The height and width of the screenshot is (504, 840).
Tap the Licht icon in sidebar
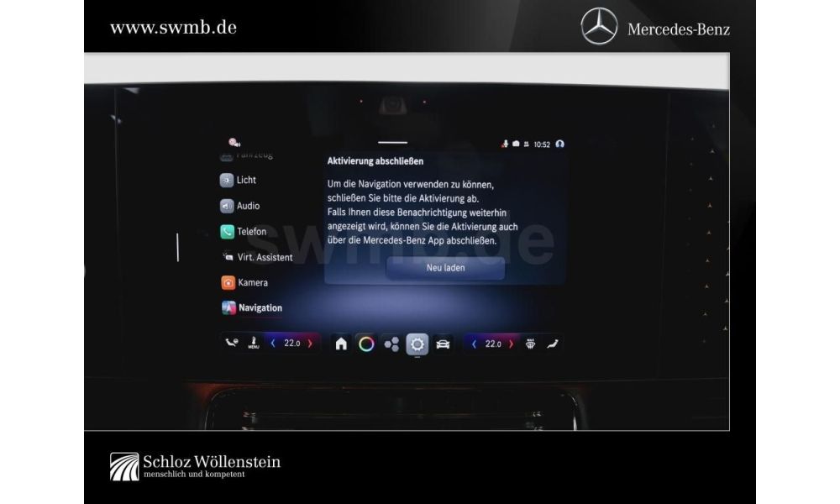(227, 180)
